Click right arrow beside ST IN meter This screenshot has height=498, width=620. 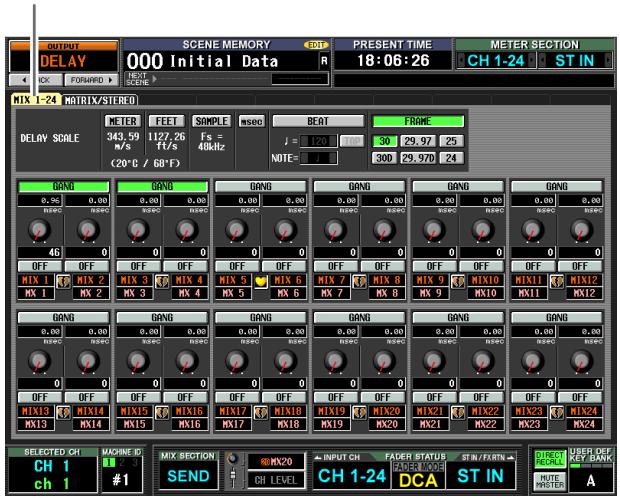click(609, 61)
